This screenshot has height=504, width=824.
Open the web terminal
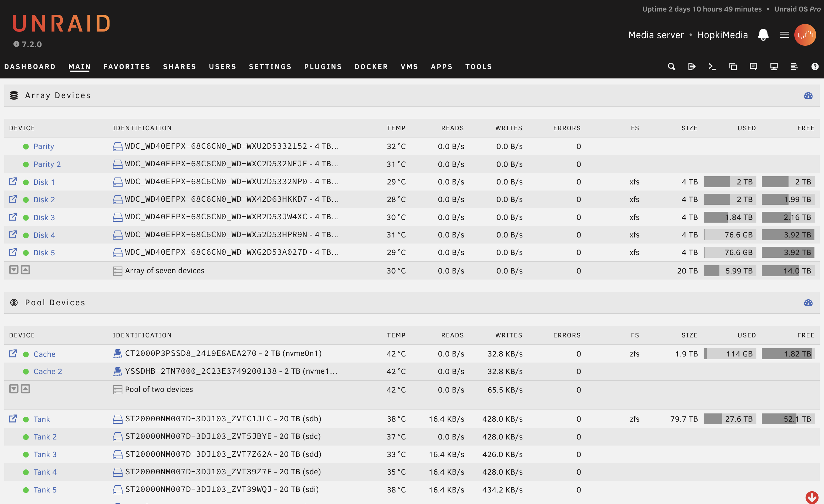click(x=712, y=67)
